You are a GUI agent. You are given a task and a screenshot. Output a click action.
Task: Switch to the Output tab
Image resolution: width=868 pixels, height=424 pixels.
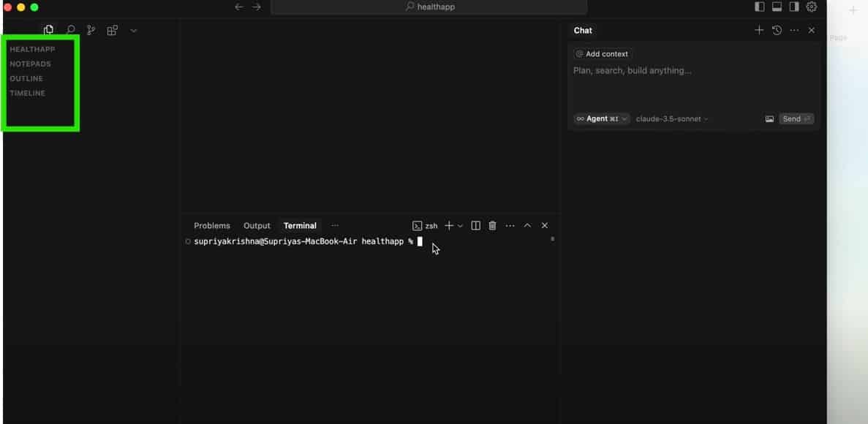click(x=257, y=225)
